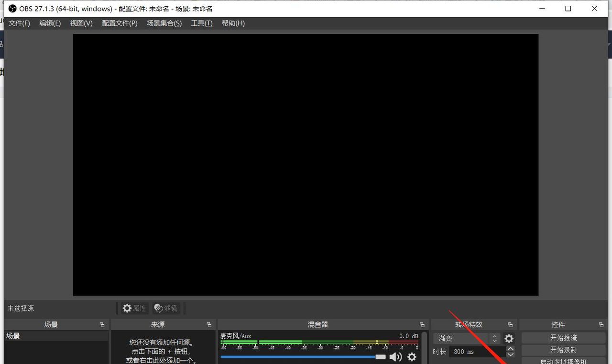Image resolution: width=612 pixels, height=364 pixels.
Task: Open the 编辑(E) menu
Action: tap(50, 23)
